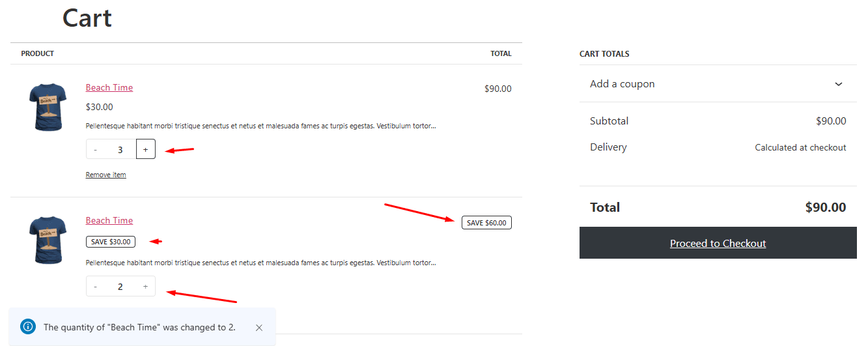This screenshot has width=868, height=346.
Task: Click the SAVE $30.00 badge
Action: coord(111,242)
